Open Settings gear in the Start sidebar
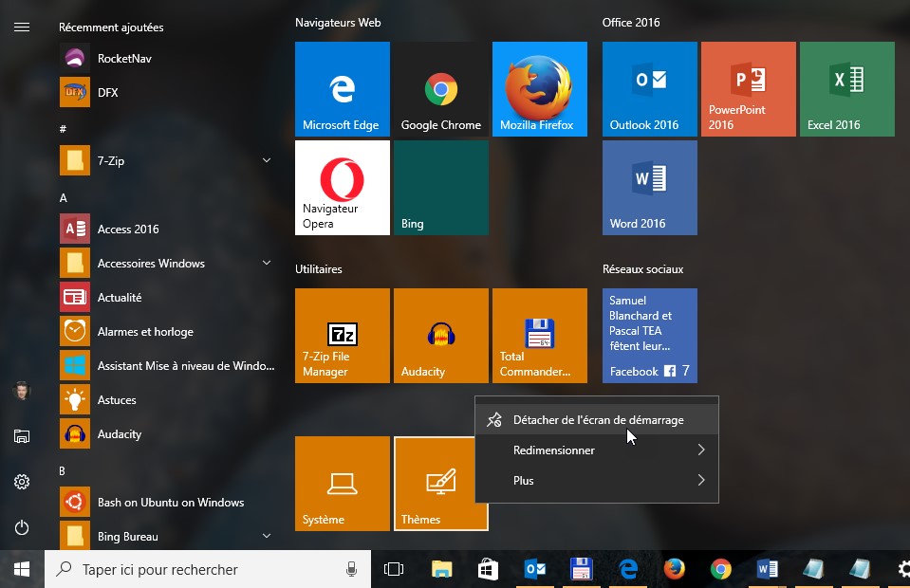 pos(22,482)
